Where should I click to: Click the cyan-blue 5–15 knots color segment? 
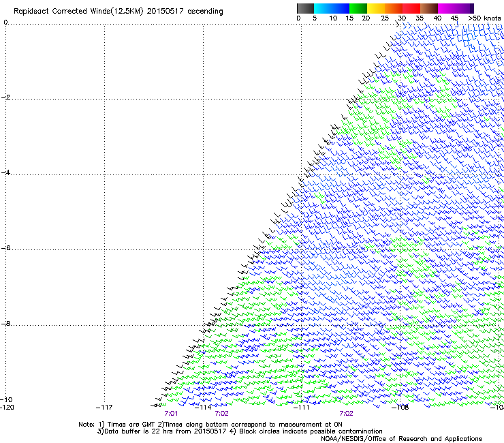pos(332,8)
